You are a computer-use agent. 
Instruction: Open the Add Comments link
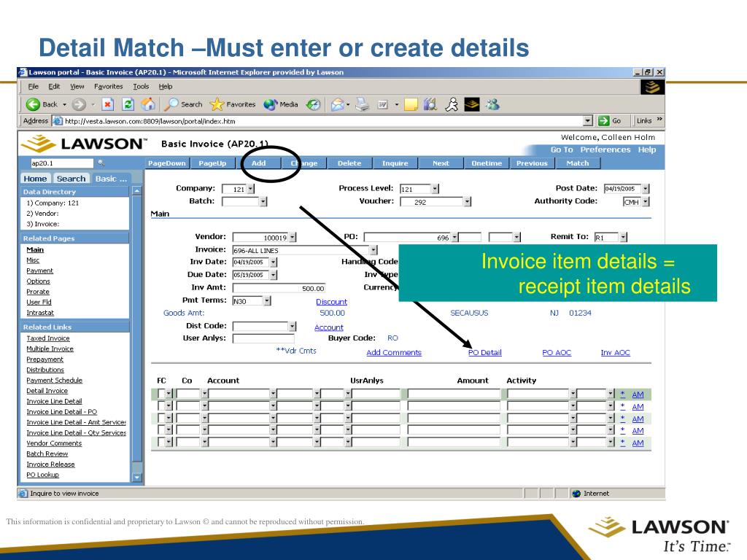[x=394, y=352]
